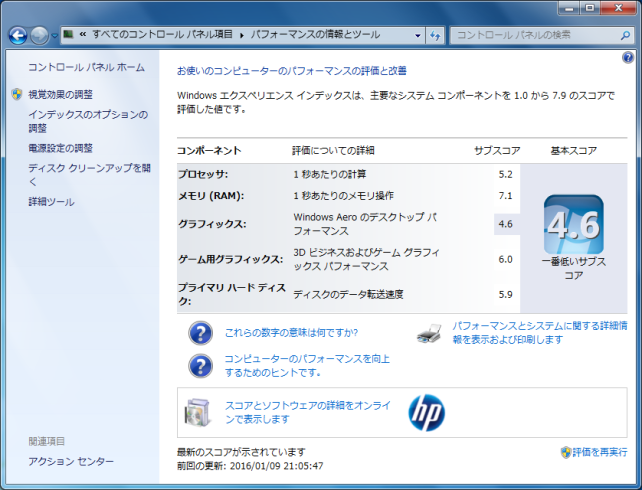Click the search magnifier icon
The height and width of the screenshot is (490, 642).
(625, 36)
